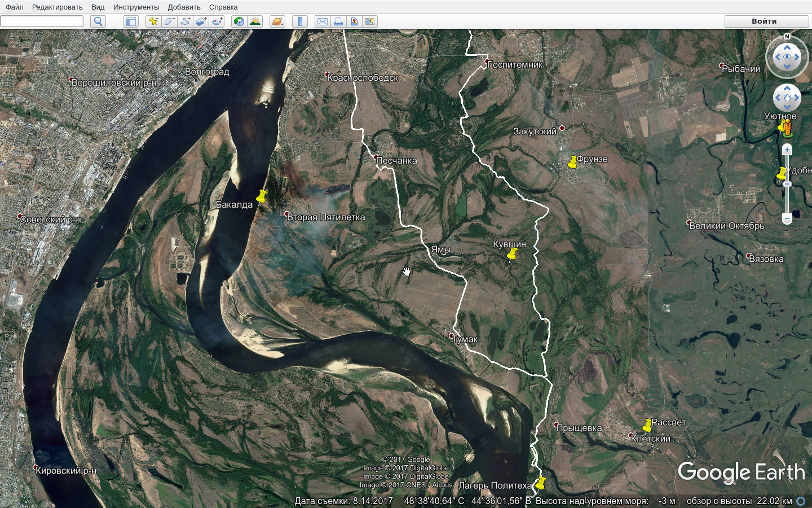
Task: Pan map right with move joystick arrow
Action: point(797,98)
